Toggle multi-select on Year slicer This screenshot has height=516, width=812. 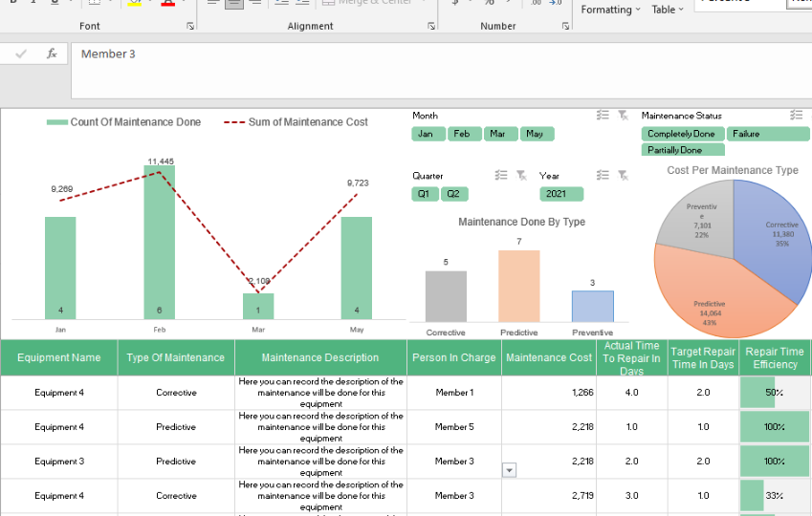click(603, 175)
